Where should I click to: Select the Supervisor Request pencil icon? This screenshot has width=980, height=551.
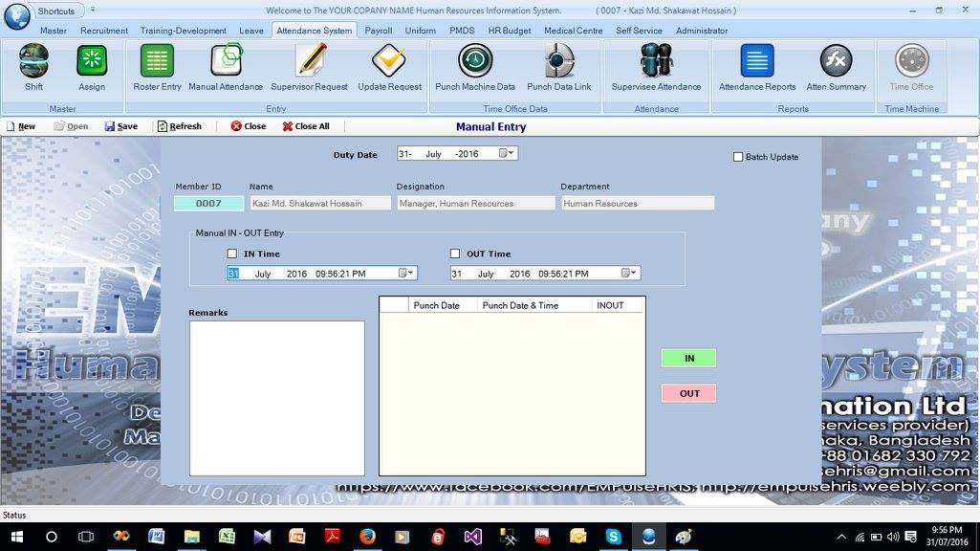(x=311, y=60)
